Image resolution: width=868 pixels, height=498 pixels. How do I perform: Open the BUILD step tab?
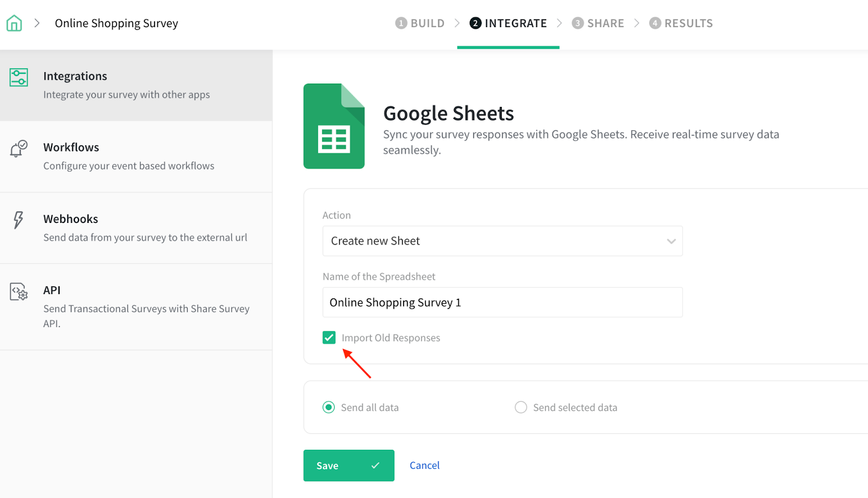(x=420, y=23)
